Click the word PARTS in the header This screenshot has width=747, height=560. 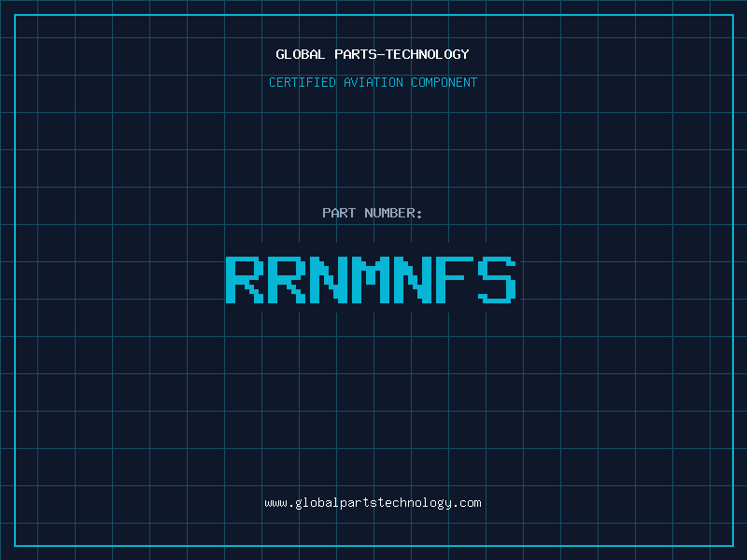(356, 54)
